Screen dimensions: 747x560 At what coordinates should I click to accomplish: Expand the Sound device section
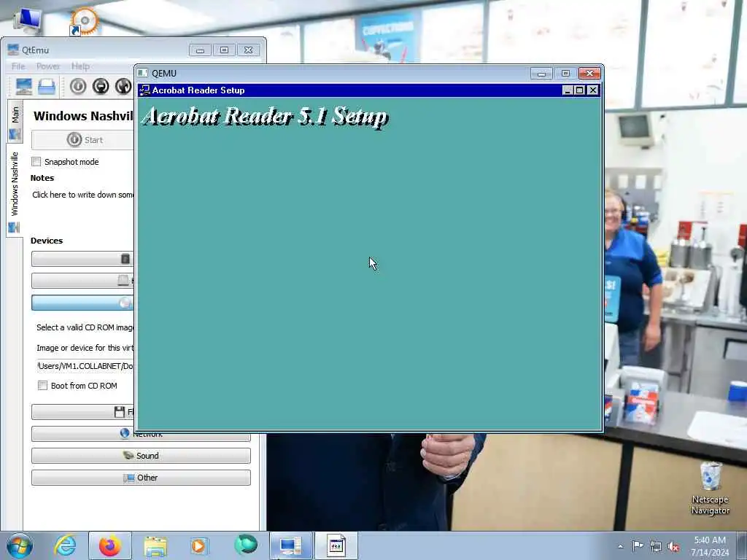tap(141, 456)
